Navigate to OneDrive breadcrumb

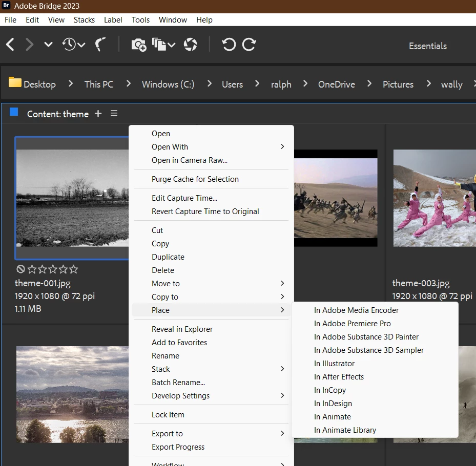336,84
